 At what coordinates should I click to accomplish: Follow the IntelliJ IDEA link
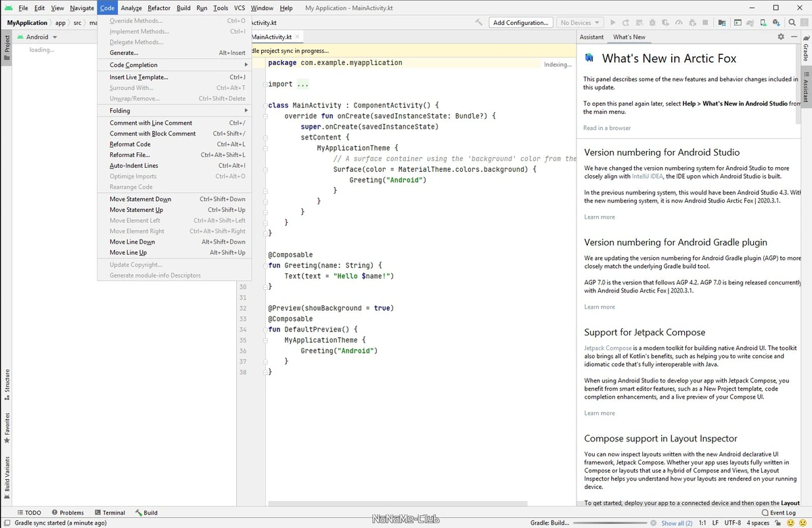coord(649,175)
